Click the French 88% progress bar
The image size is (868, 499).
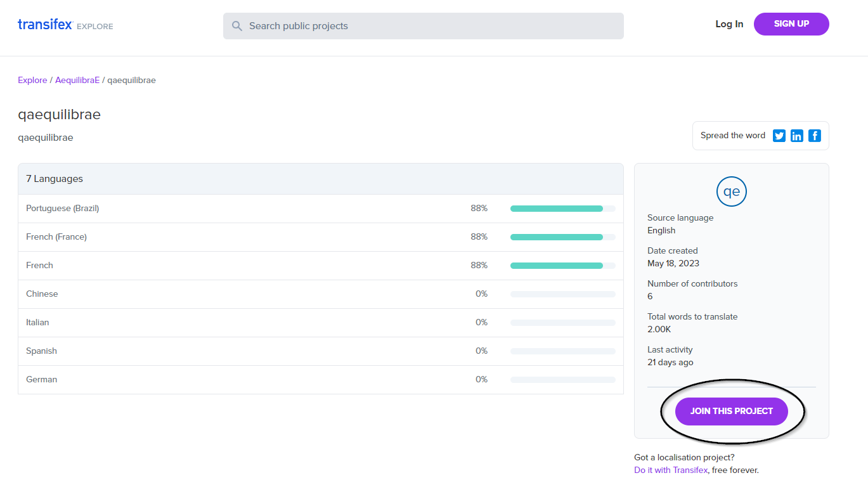coord(562,266)
